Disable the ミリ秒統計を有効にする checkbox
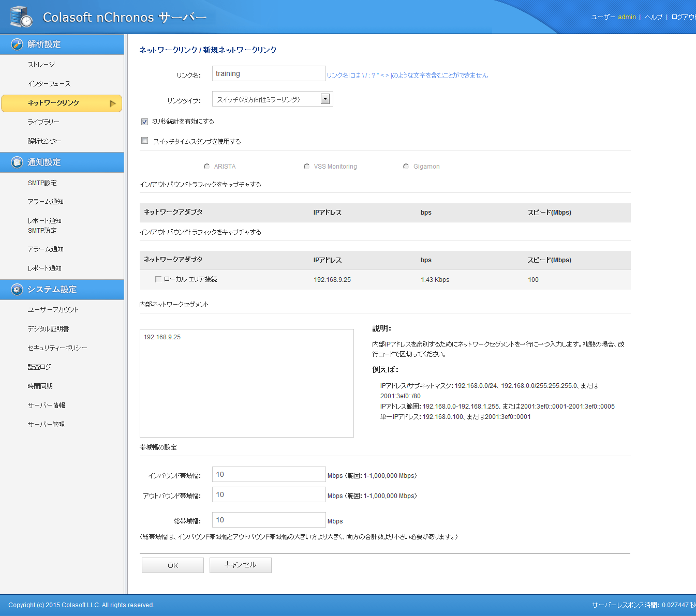Screen dimensions: 696x616 [x=145, y=122]
